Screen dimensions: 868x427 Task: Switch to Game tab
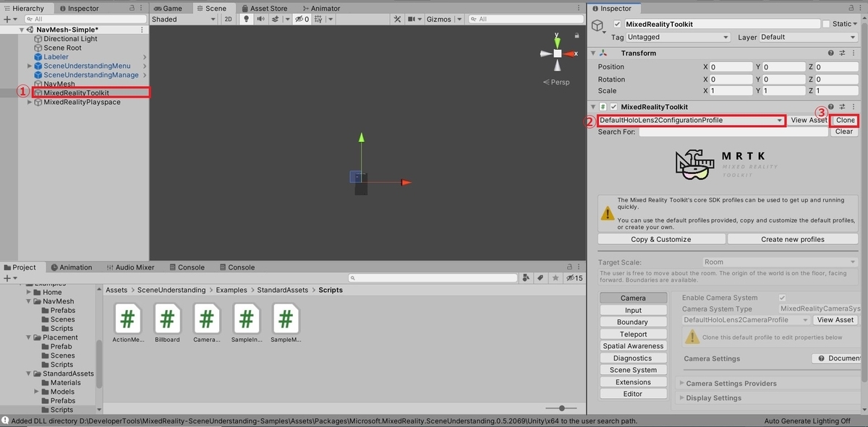tap(167, 9)
